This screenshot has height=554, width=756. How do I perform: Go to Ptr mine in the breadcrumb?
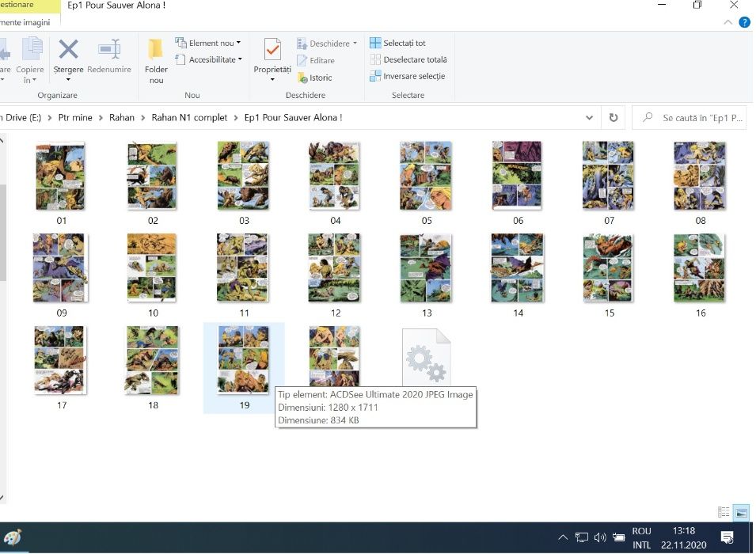coord(74,118)
